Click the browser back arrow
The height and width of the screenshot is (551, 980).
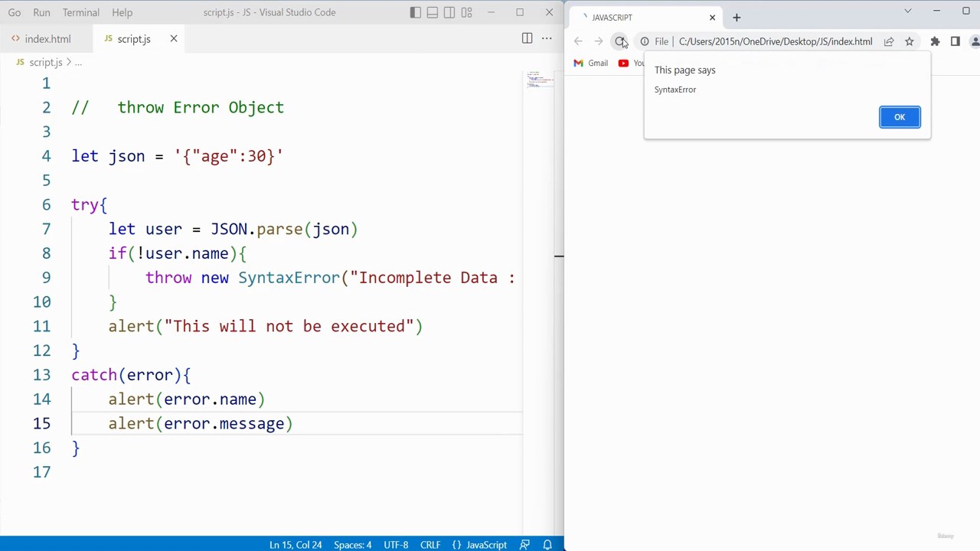pyautogui.click(x=578, y=41)
